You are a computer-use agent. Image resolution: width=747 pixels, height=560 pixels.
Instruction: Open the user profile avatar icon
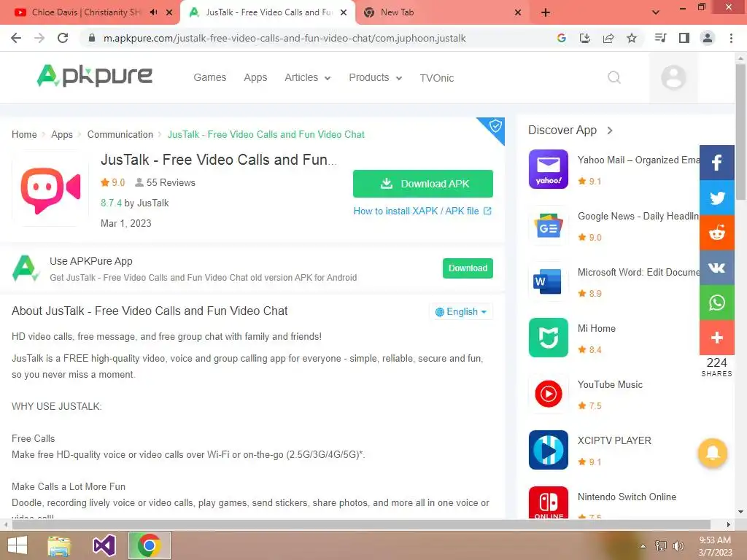tap(673, 77)
